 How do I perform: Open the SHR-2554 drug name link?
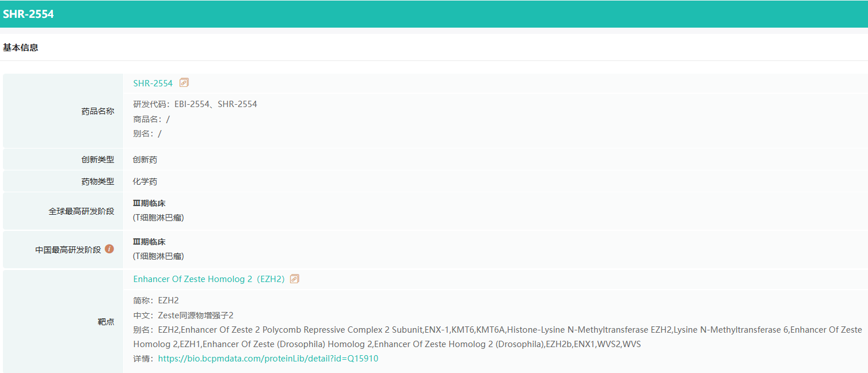[153, 83]
